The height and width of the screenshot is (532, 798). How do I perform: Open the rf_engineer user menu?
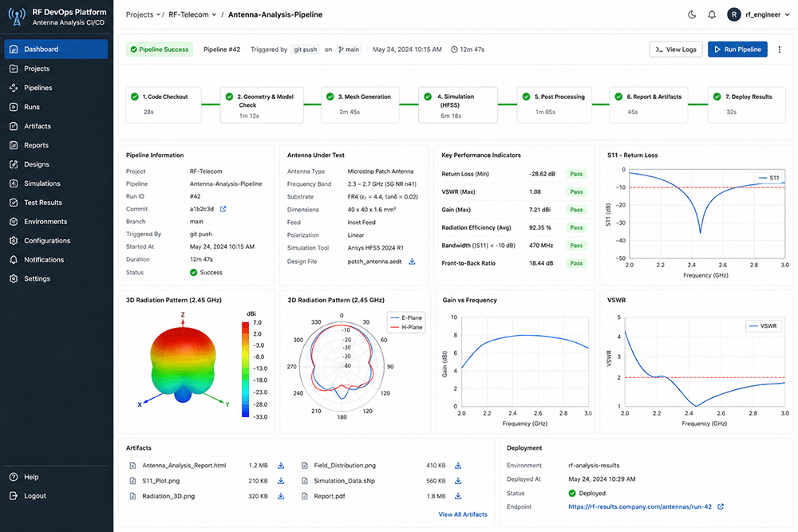[x=758, y=14]
